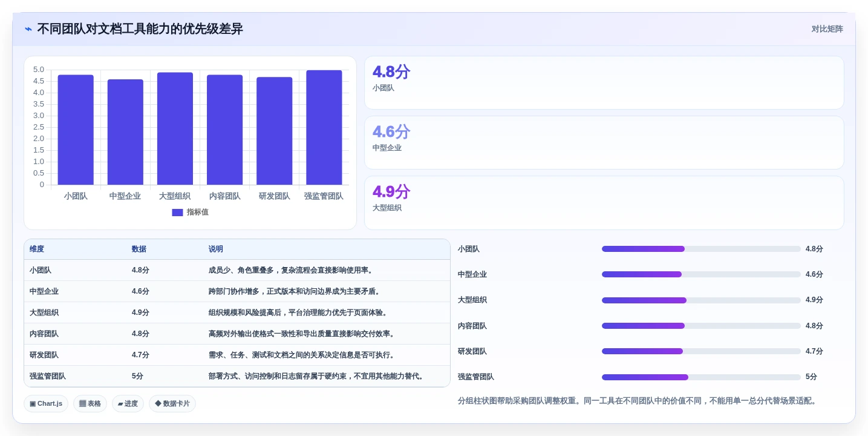Click the 研发团队 progress bar
868x436 pixels.
(x=701, y=351)
